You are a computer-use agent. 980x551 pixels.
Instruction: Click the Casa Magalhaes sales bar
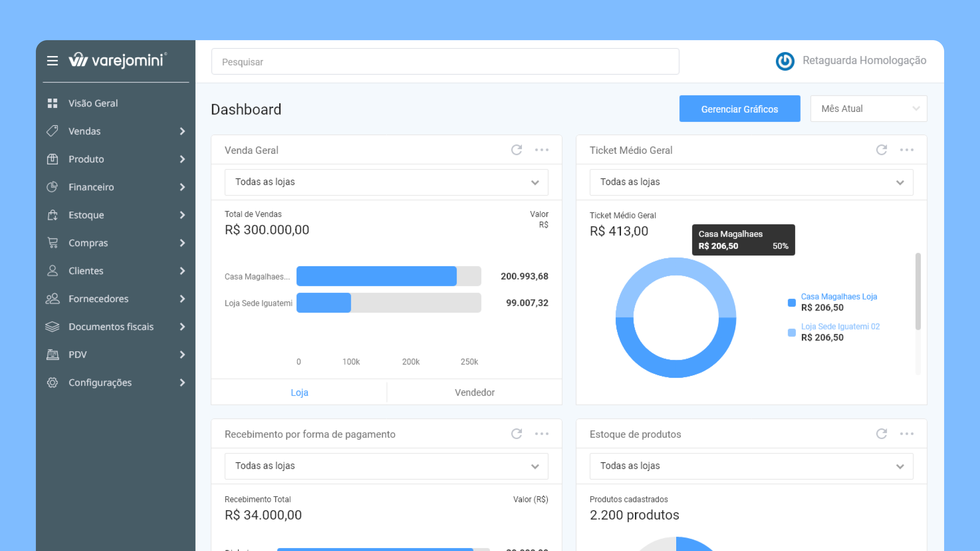(376, 276)
